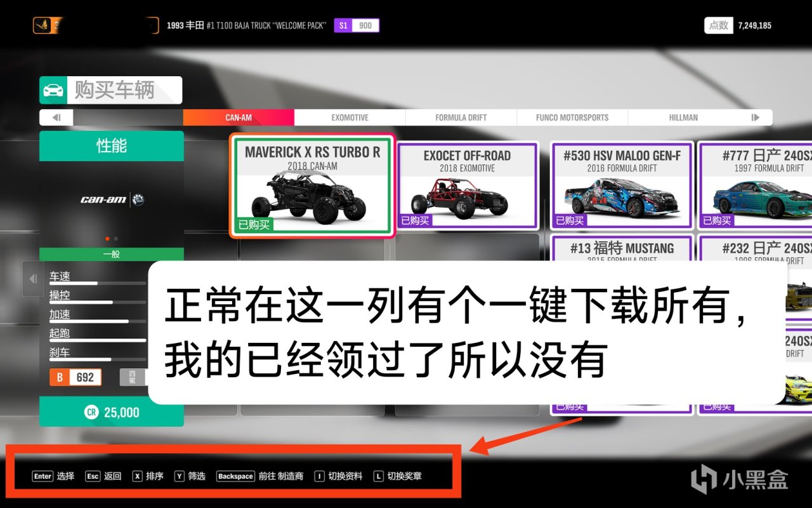The height and width of the screenshot is (508, 812).
Task: Select the HILLMAN tab
Action: (683, 117)
